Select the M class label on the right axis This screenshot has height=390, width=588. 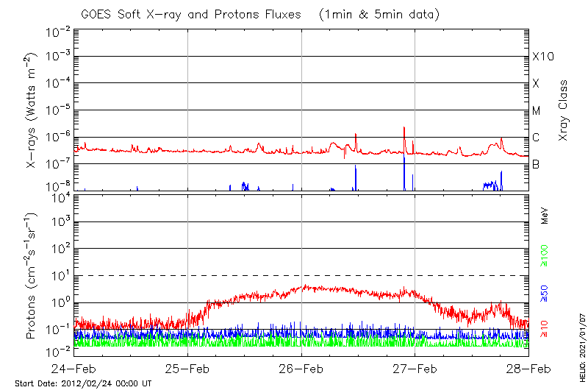pos(537,111)
